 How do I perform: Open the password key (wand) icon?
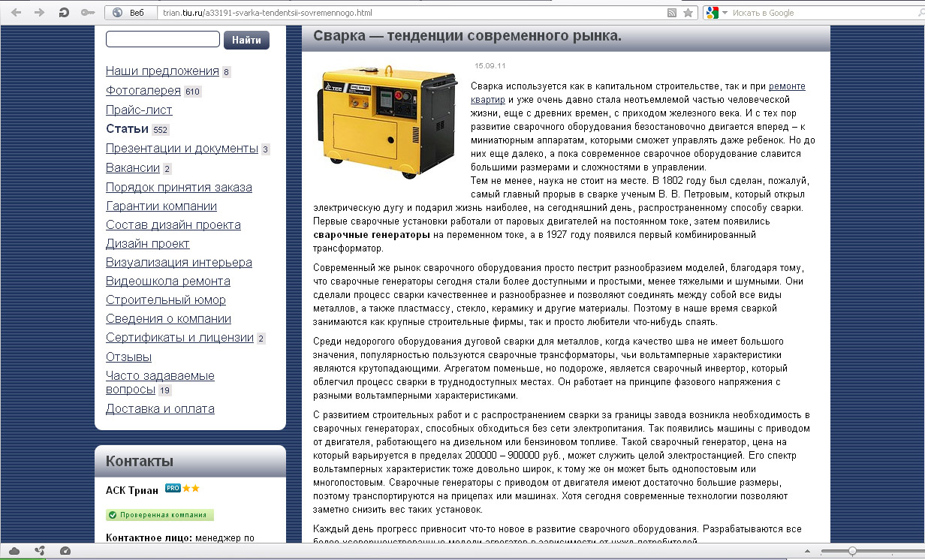coord(88,13)
